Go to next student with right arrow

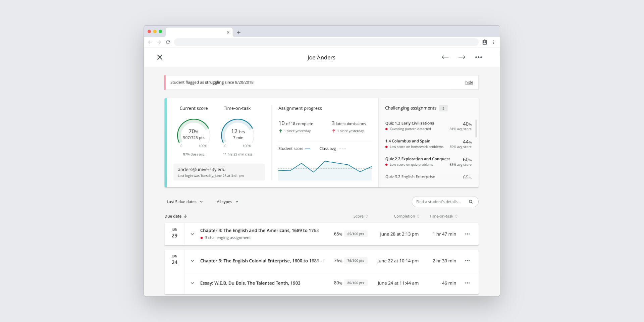(462, 57)
